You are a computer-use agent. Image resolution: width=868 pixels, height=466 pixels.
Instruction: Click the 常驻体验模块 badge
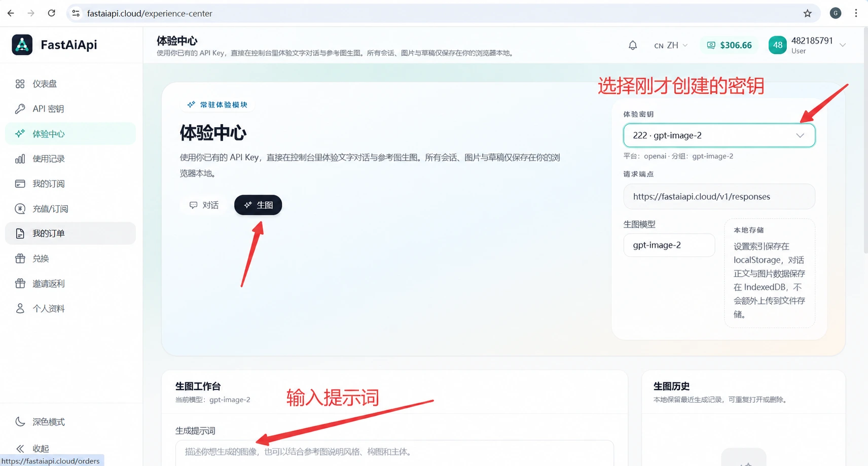(x=218, y=104)
